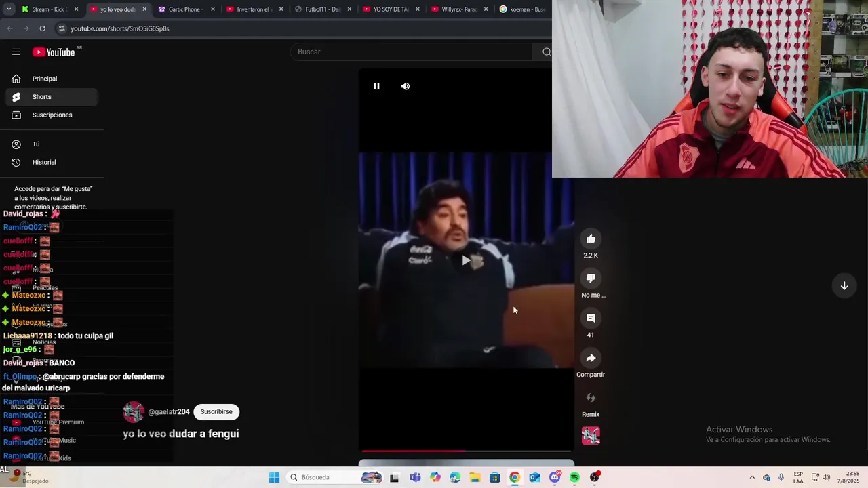Click YouTube Premium in the sidebar

58,422
